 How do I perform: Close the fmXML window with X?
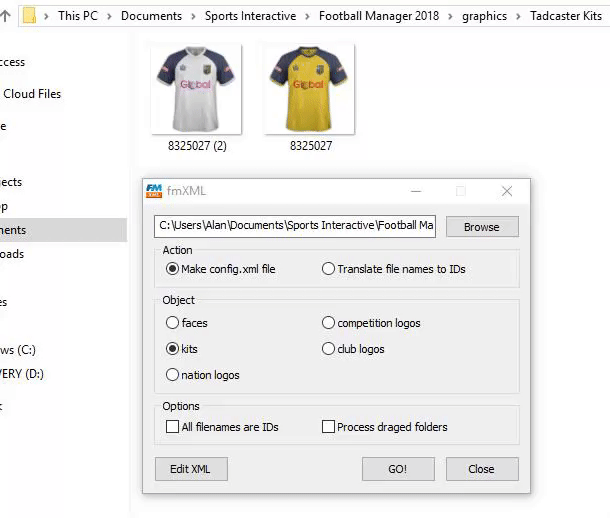[x=507, y=191]
